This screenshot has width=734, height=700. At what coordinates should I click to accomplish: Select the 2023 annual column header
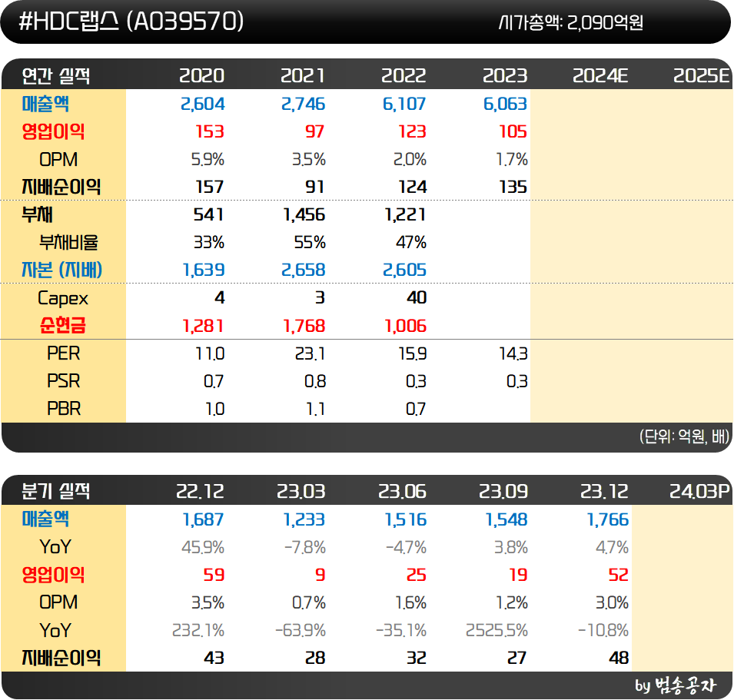click(x=505, y=75)
